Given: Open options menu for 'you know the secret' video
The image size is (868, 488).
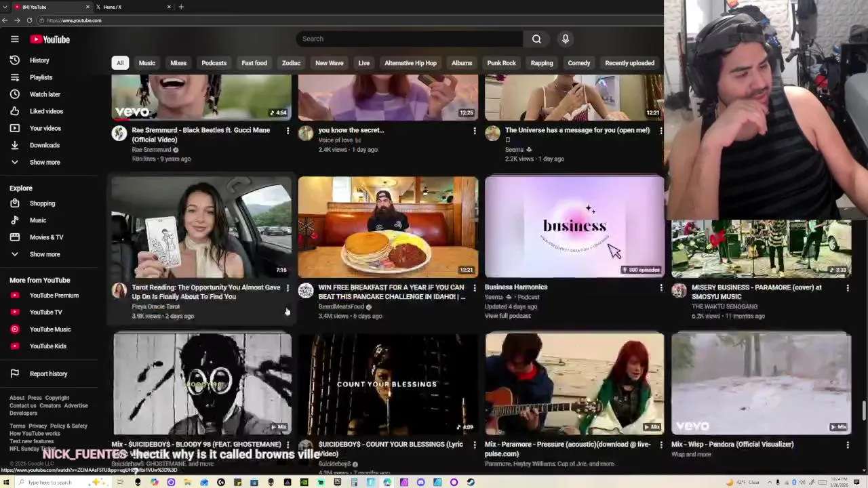Looking at the screenshot, I should (474, 130).
